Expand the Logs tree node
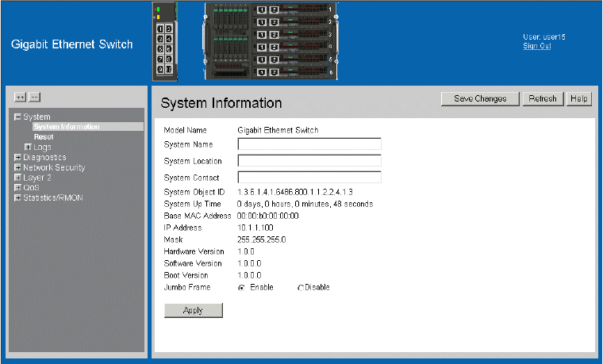The image size is (603, 364). [29, 147]
